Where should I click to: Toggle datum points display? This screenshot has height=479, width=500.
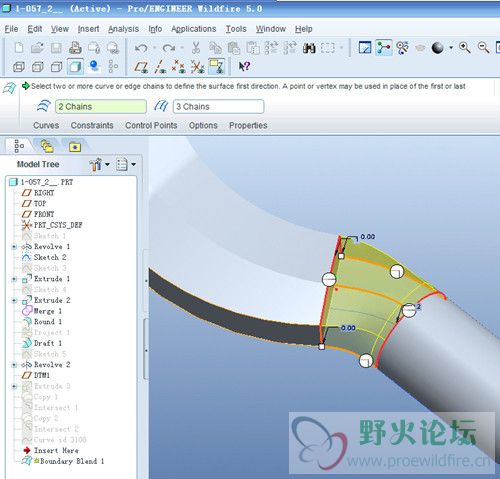178,67
